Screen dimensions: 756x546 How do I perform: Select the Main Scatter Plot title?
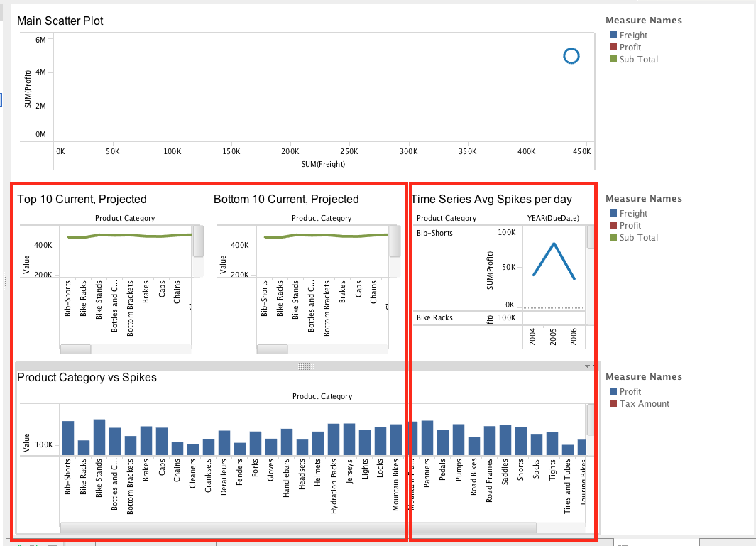click(x=60, y=21)
